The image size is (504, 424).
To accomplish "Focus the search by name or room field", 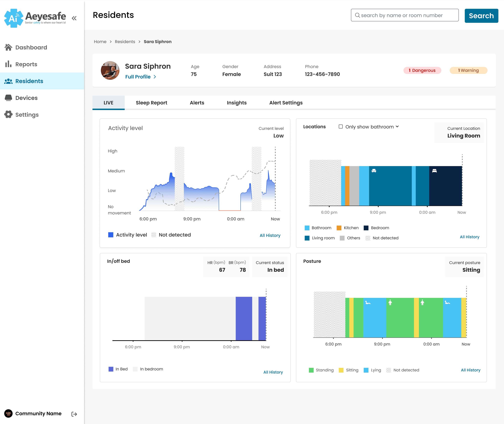I will pyautogui.click(x=405, y=15).
